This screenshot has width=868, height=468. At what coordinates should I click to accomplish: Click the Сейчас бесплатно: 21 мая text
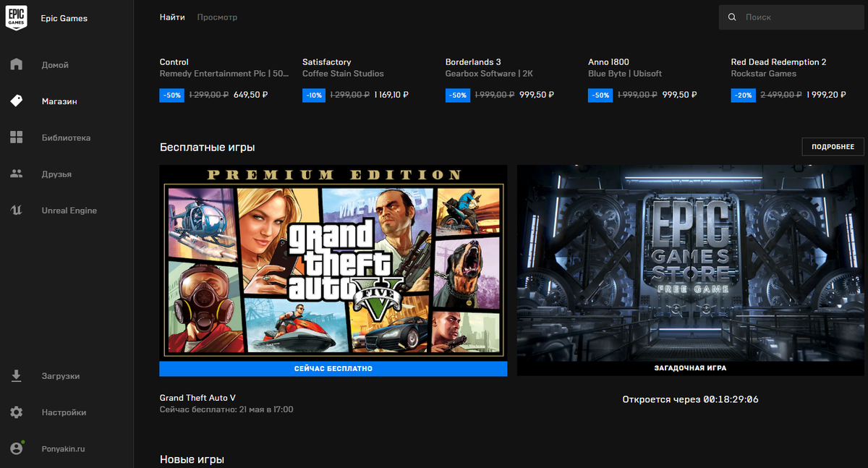pos(226,409)
